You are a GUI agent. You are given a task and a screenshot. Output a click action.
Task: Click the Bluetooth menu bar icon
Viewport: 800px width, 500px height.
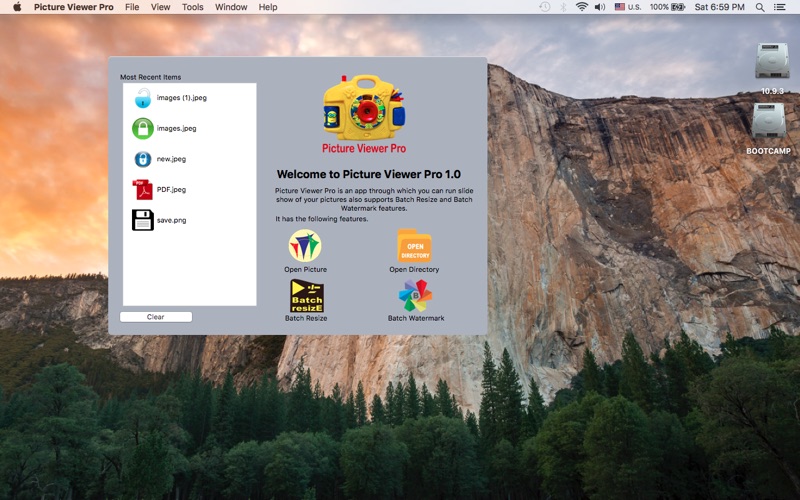563,7
